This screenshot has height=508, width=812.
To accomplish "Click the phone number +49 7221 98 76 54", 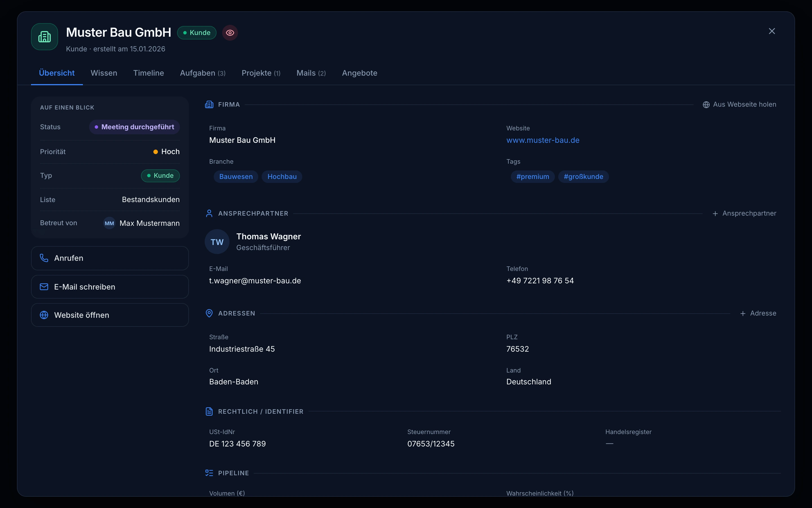I will tap(540, 281).
